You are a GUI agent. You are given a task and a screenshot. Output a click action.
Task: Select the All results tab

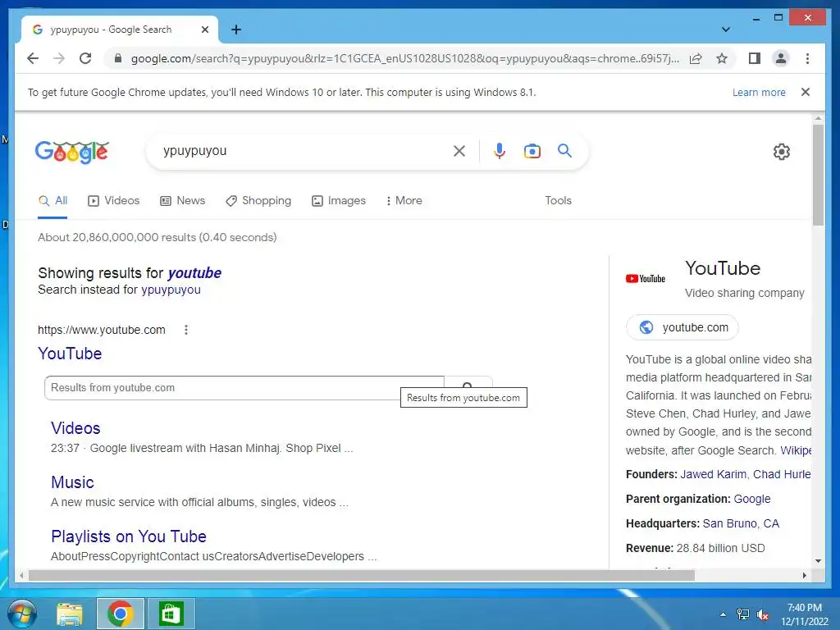tap(52, 201)
